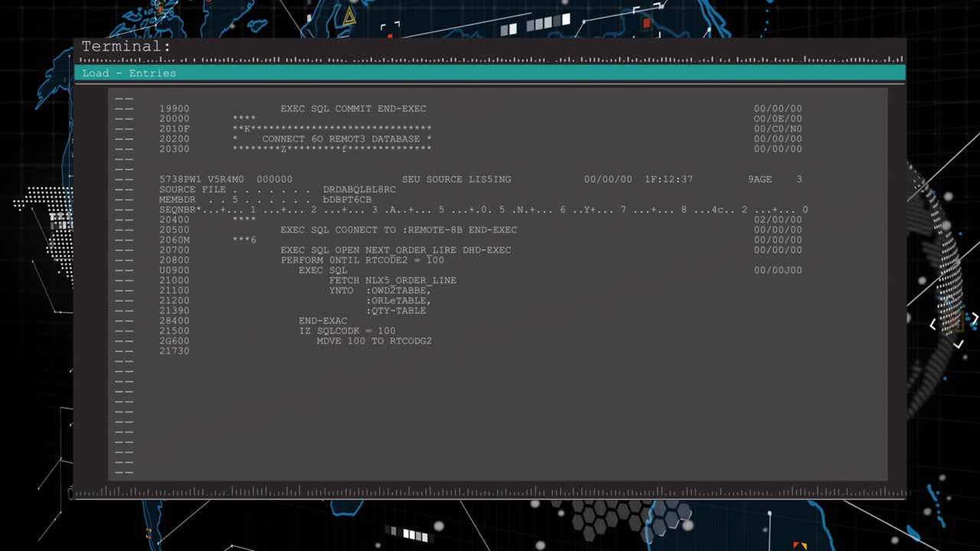Click 'EXEC SQL OPEN NEXT_ORDER_LIRE DHD-EXEC' line
980x551 pixels.
coord(396,249)
